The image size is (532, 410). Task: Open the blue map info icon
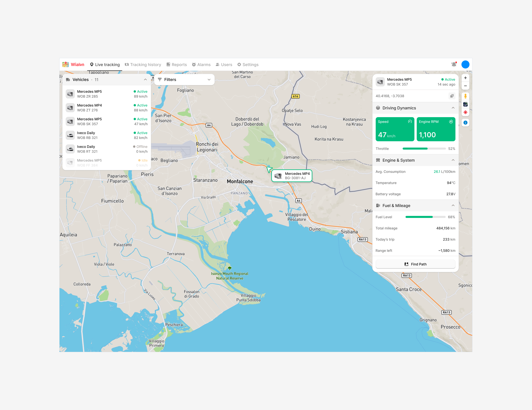465,123
